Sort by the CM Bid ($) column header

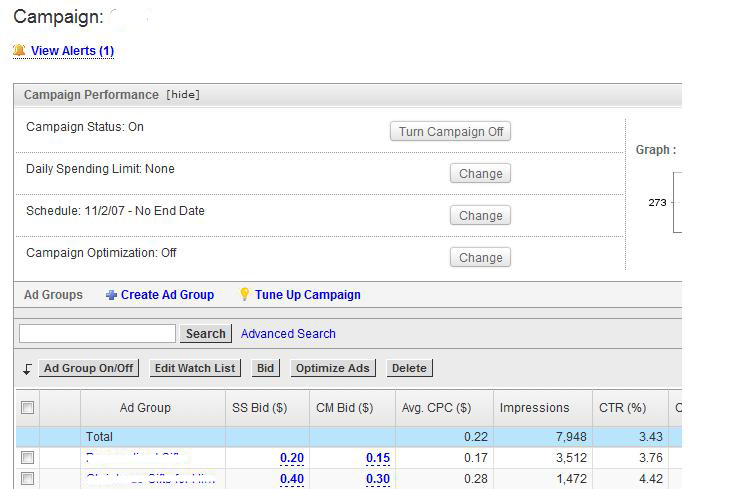click(x=344, y=408)
